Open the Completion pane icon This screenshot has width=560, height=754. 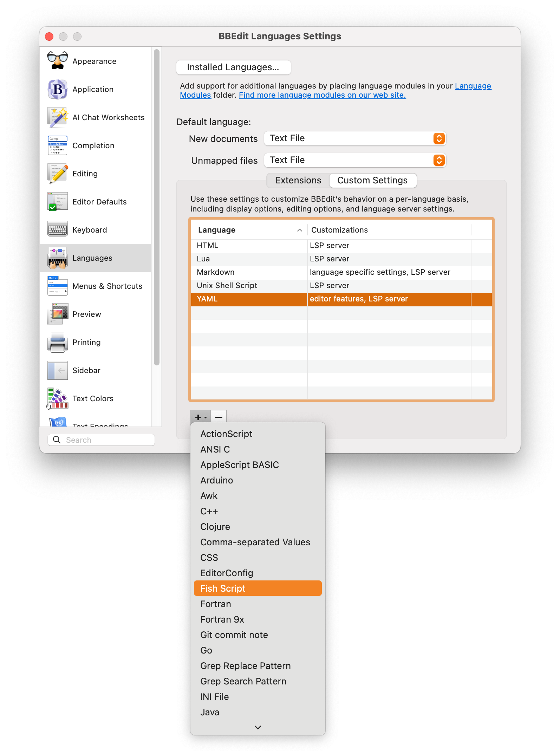pyautogui.click(x=58, y=145)
